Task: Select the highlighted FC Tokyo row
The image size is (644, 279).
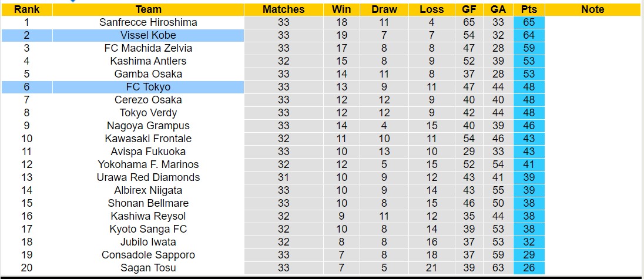Action: [148, 87]
